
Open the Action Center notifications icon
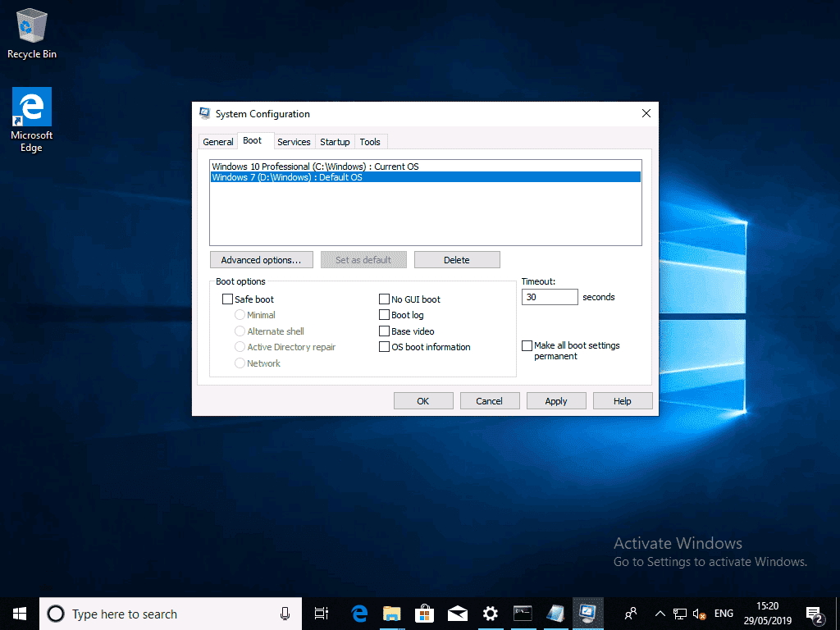pyautogui.click(x=815, y=614)
